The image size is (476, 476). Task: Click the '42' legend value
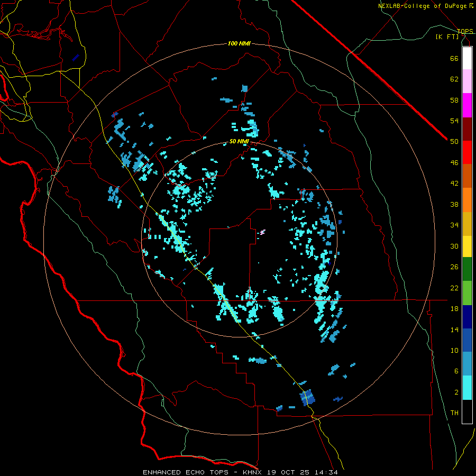coord(454,184)
